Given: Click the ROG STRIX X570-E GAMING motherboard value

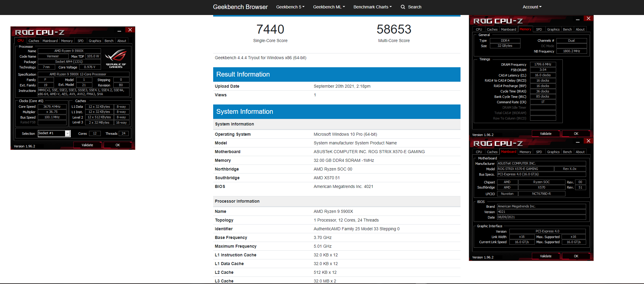Looking at the screenshot, I should 369,152.
